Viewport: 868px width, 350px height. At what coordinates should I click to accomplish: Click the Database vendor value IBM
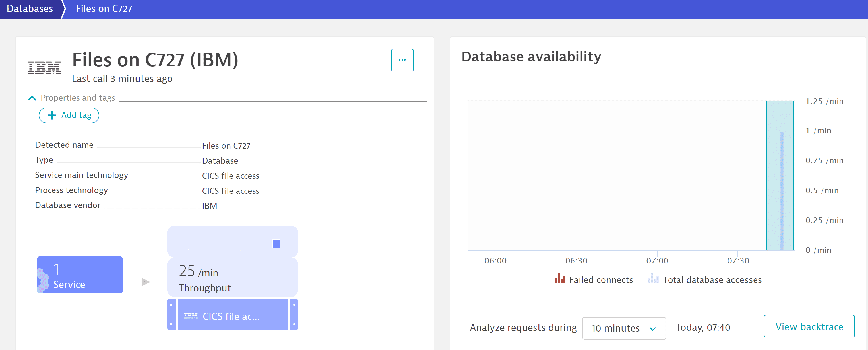(x=210, y=206)
